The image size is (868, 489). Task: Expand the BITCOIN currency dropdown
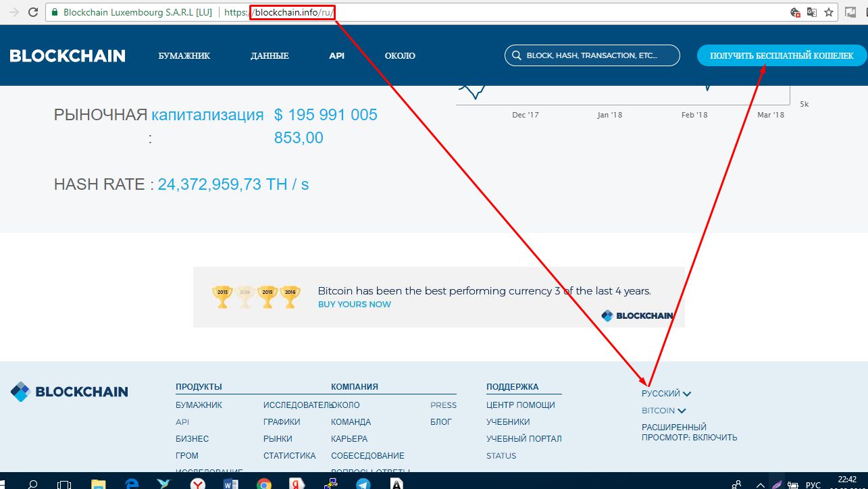[x=663, y=411]
